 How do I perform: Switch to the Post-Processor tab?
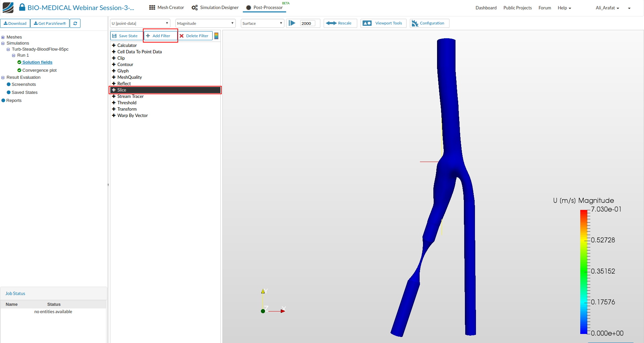(x=264, y=7)
